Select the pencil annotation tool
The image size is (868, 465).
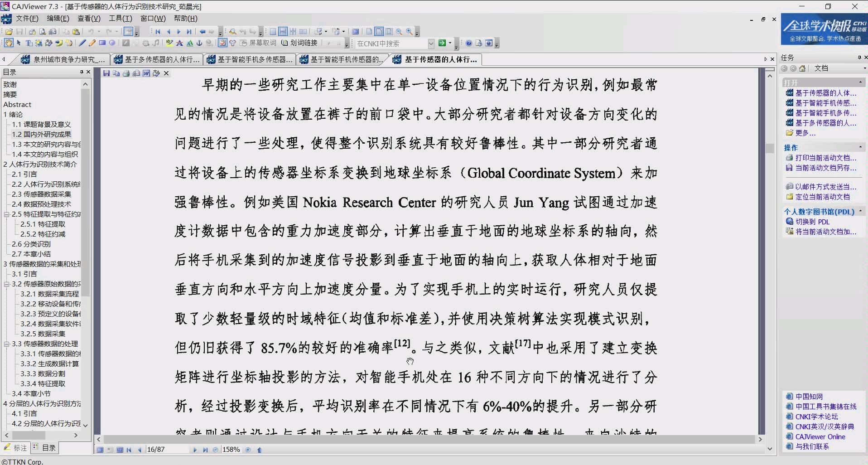pos(91,43)
